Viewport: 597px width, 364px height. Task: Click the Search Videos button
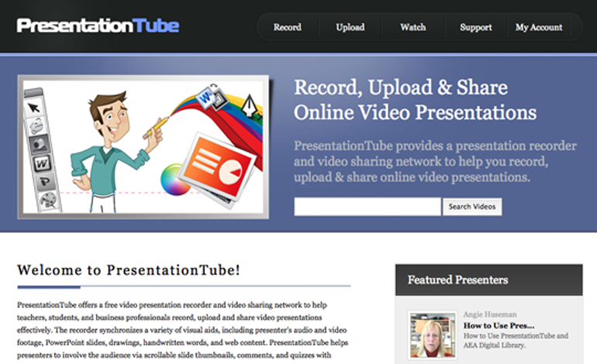[472, 207]
